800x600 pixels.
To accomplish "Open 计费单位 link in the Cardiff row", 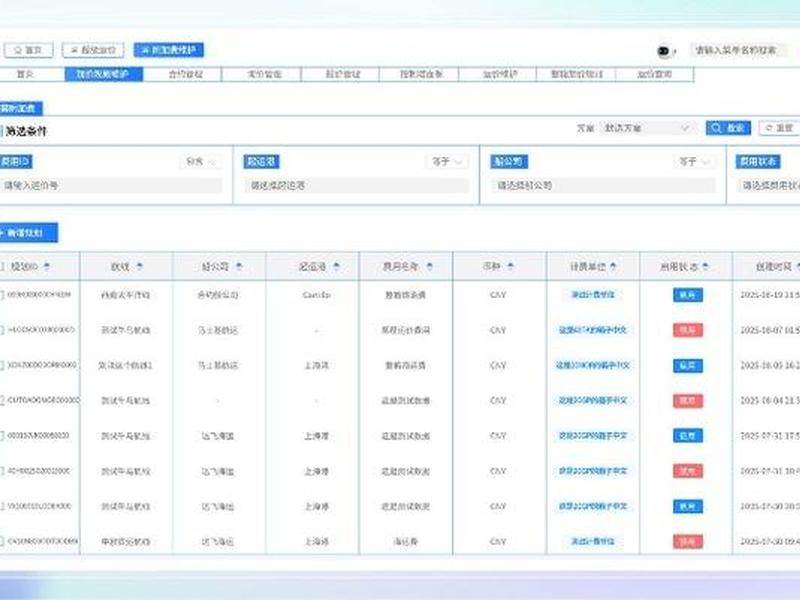I will coord(592,295).
